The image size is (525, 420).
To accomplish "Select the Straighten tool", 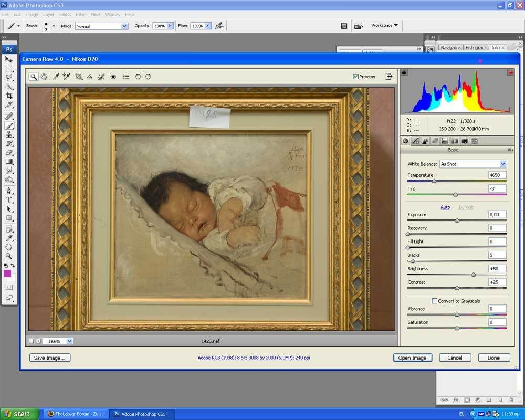I will coord(89,77).
